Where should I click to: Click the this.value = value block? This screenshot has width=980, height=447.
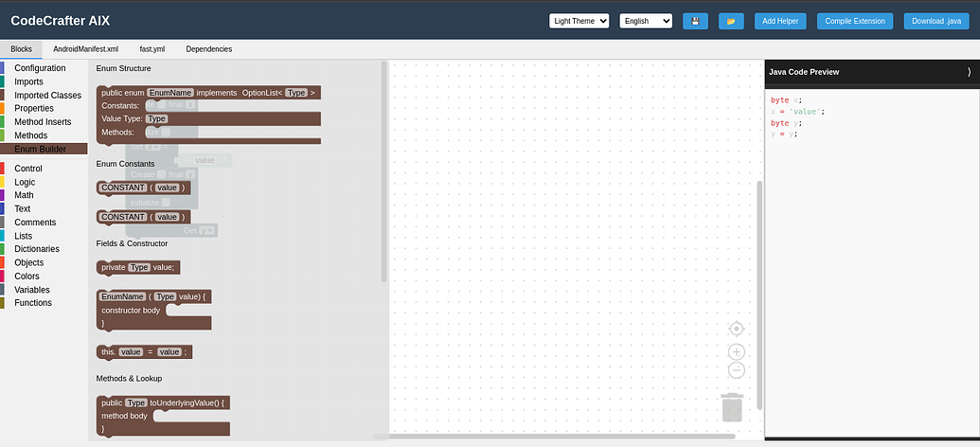coord(144,352)
